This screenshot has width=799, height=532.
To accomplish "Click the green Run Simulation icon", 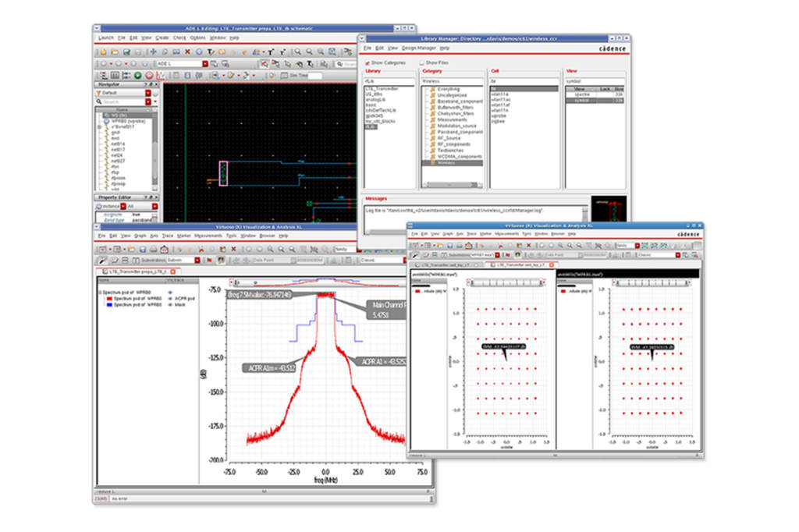I will (137, 76).
